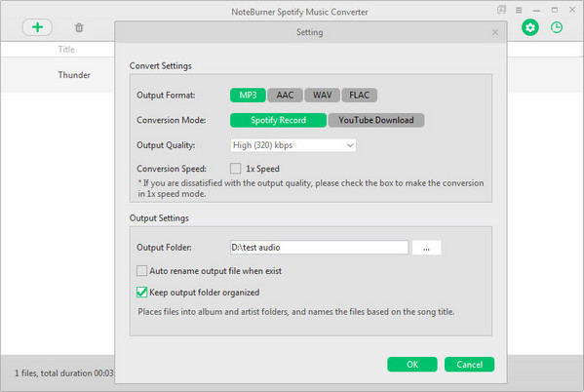This screenshot has height=392, width=584.
Task: Open the green gear settings icon
Action: tap(530, 27)
